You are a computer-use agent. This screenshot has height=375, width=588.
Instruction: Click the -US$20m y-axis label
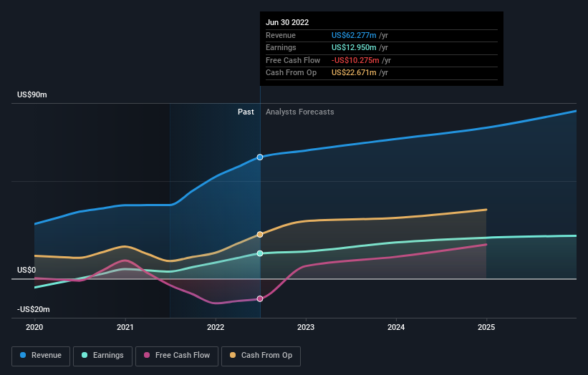(x=34, y=309)
